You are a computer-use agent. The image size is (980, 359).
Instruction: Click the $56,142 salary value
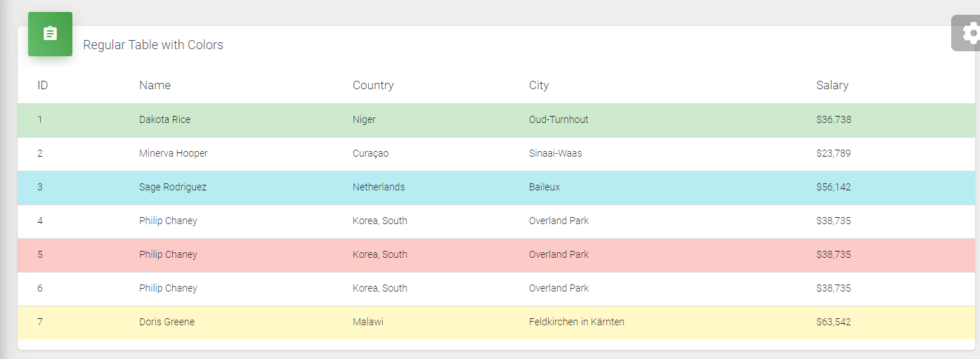coord(833,187)
